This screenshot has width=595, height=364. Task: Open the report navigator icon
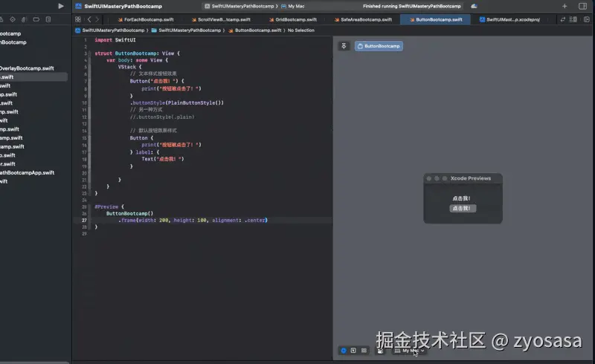(48, 19)
